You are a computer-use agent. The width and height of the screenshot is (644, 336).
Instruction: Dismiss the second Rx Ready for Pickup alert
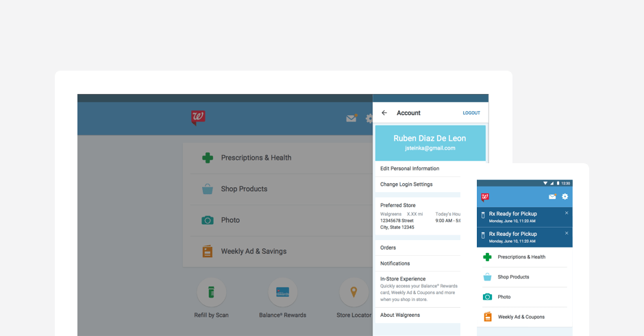567,233
